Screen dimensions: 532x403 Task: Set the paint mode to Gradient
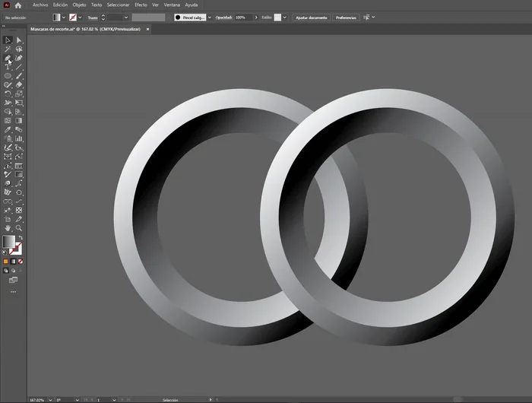pyautogui.click(x=13, y=261)
